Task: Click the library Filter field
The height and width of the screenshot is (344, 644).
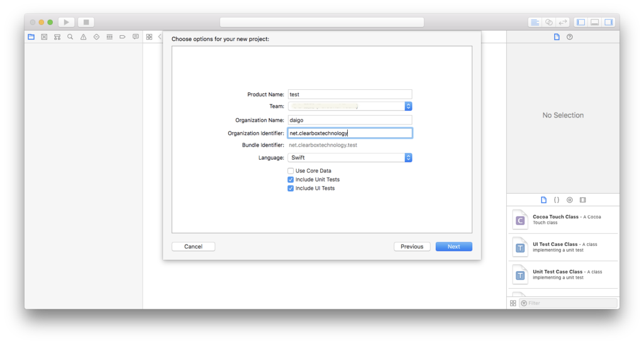Action: (x=569, y=303)
